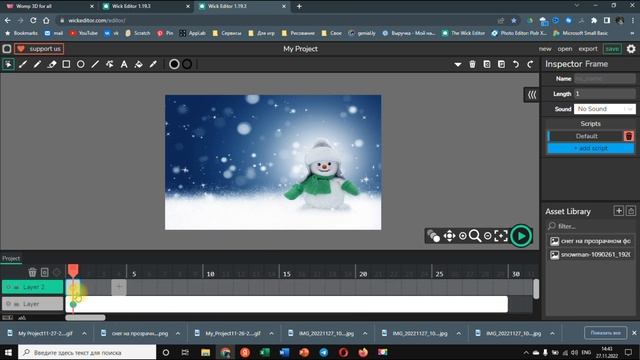Select the Pencil tool
640x360 pixels.
pos(37,64)
